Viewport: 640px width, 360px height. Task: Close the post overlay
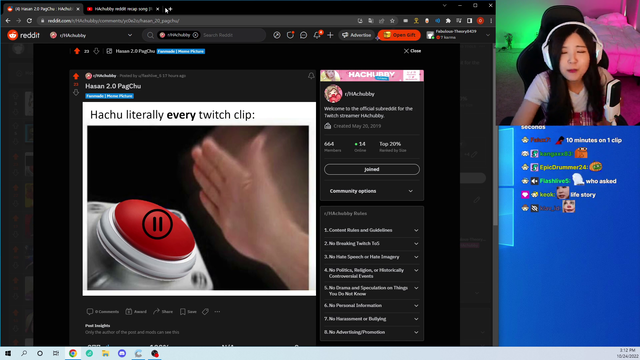point(412,51)
